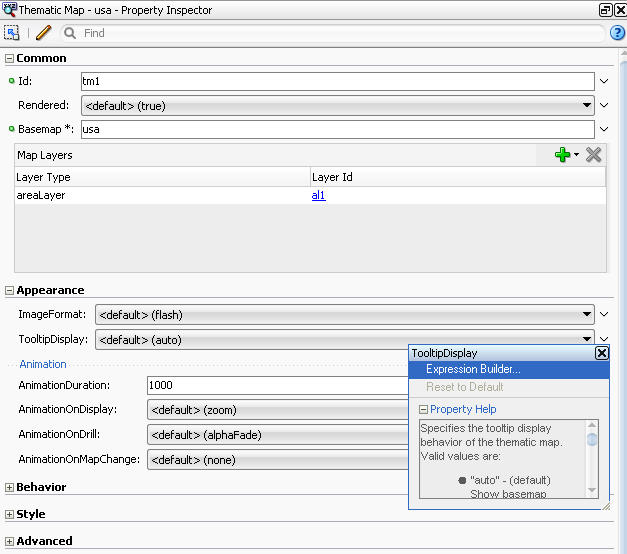Click the Property Help scrollbar thumb
The height and width of the screenshot is (554, 627).
(x=592, y=439)
